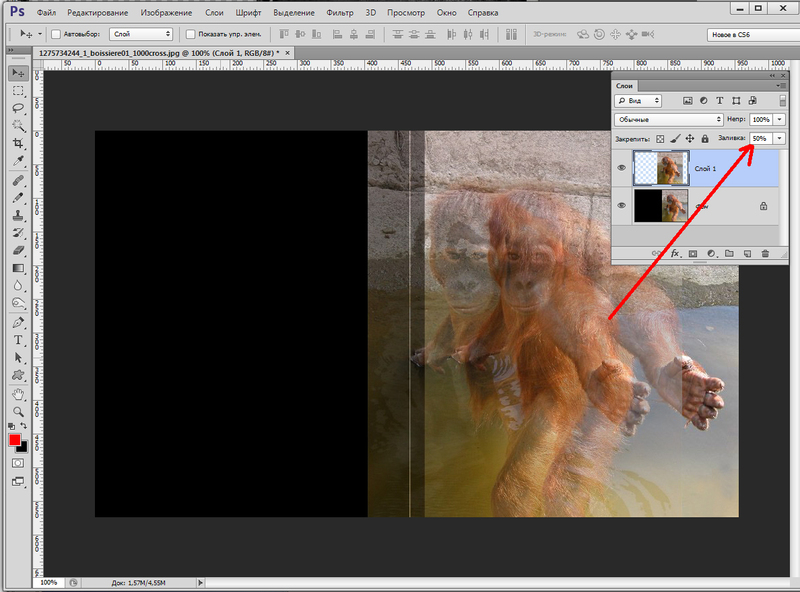Image resolution: width=800 pixels, height=592 pixels.
Task: Switch to the Слои panel tab
Action: point(624,86)
